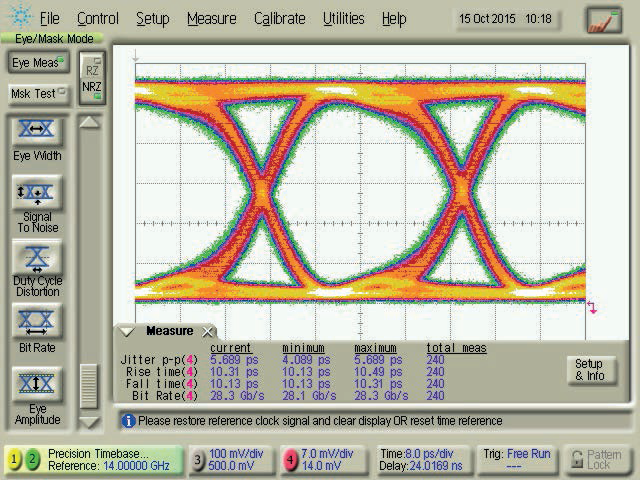Switch signal type to RZ
This screenshot has width=640, height=480.
(91, 71)
